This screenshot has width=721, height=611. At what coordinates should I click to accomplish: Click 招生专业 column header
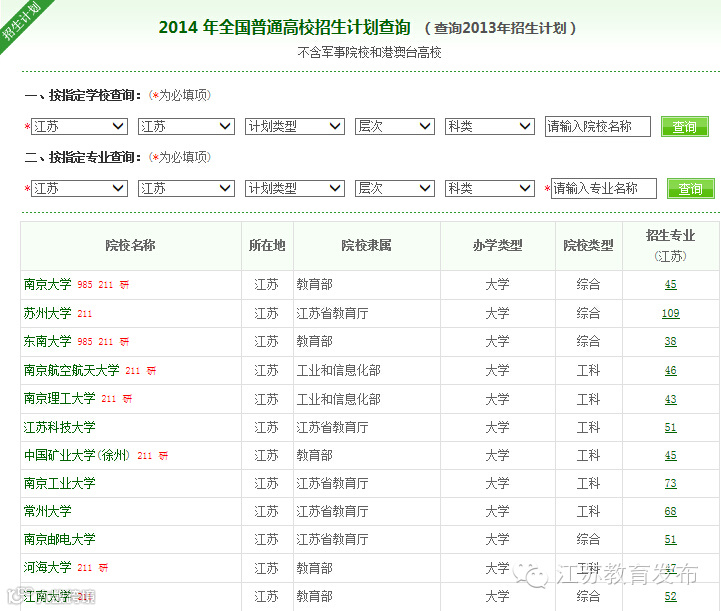point(670,236)
